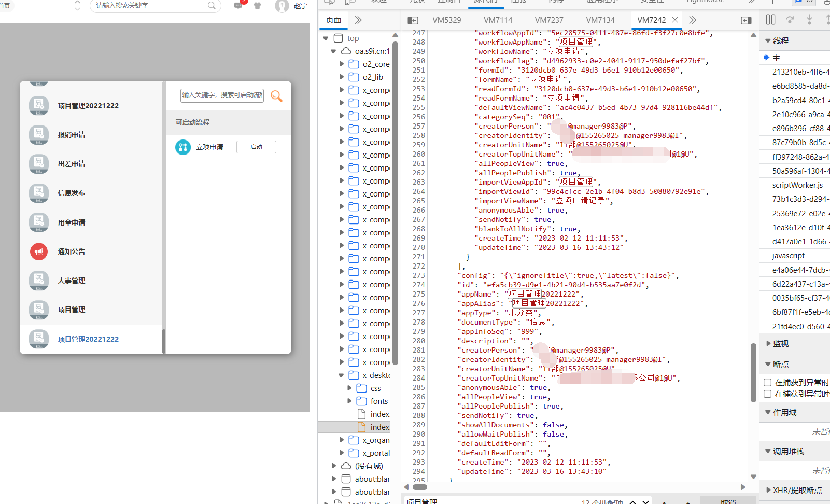830x504 pixels.
Task: Close the VM7242 source tab
Action: 675,20
